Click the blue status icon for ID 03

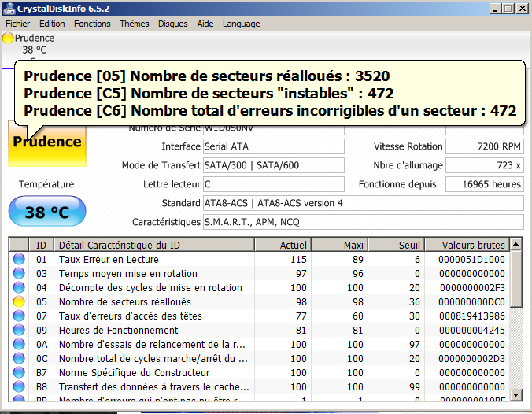point(19,274)
